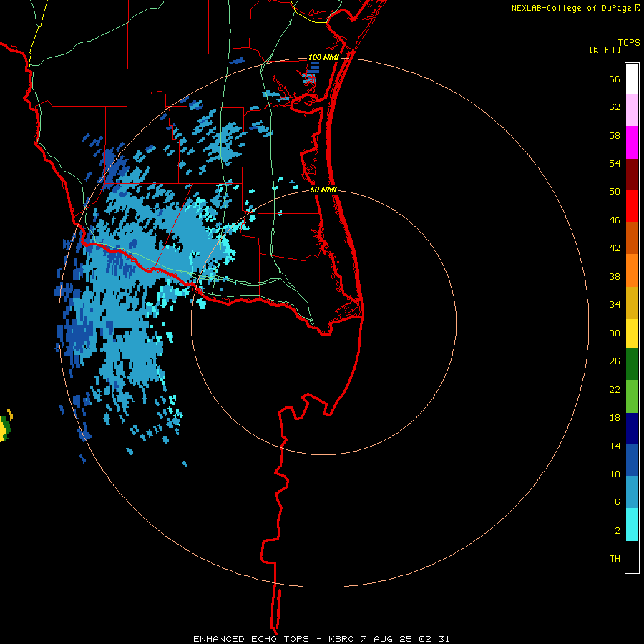Click the yellow legend swatch
This screenshot has width=644, height=644.
pyautogui.click(x=632, y=333)
